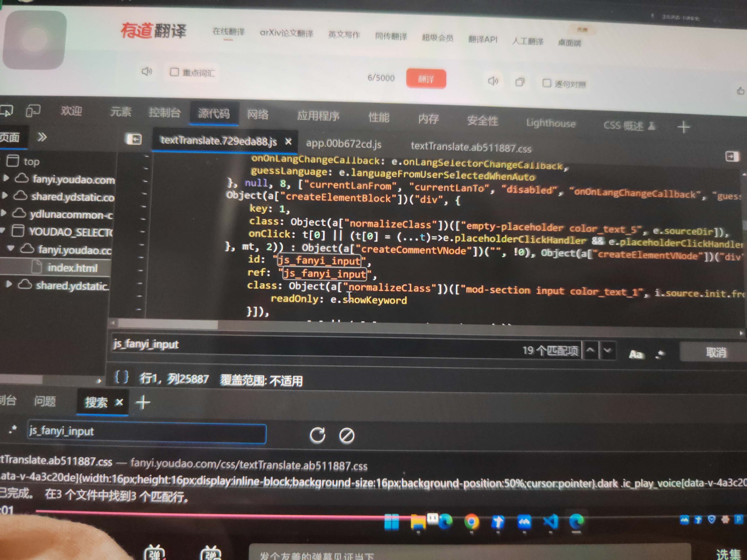Open File Explorer from the taskbar
747x560 pixels.
(x=418, y=522)
